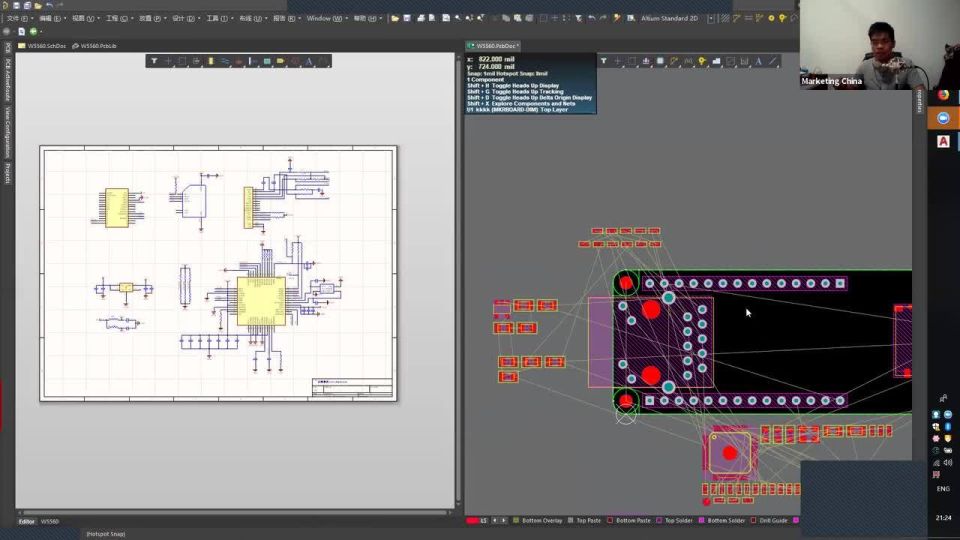Click the large yellow IC on the schematic sheet

(261, 301)
